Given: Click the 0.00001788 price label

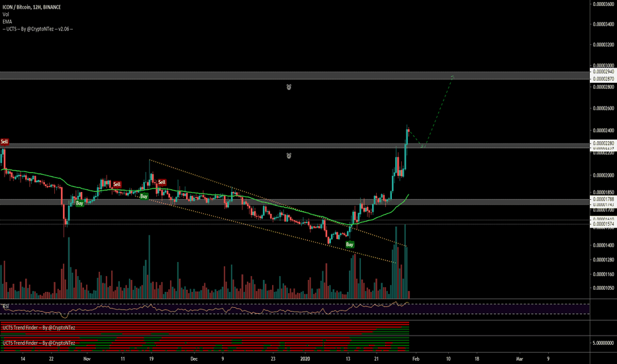Looking at the screenshot, I should (x=603, y=199).
